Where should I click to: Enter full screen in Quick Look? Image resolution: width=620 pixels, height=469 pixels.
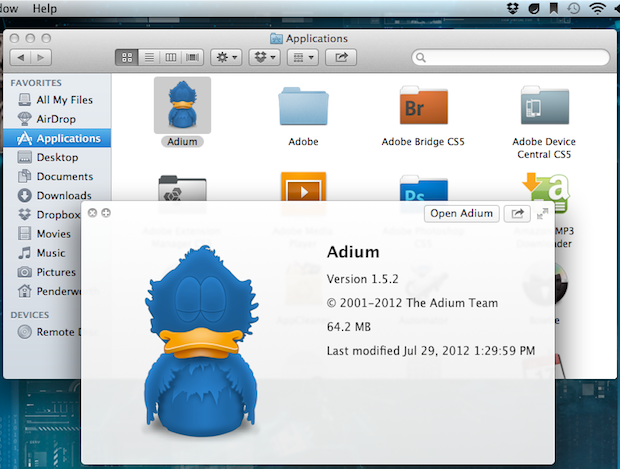pyautogui.click(x=542, y=214)
